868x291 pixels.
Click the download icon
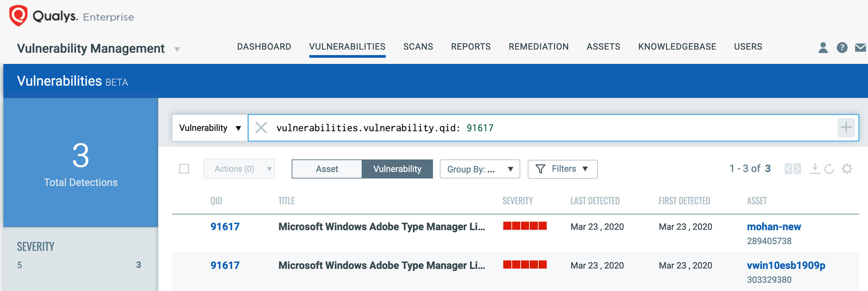pos(815,169)
